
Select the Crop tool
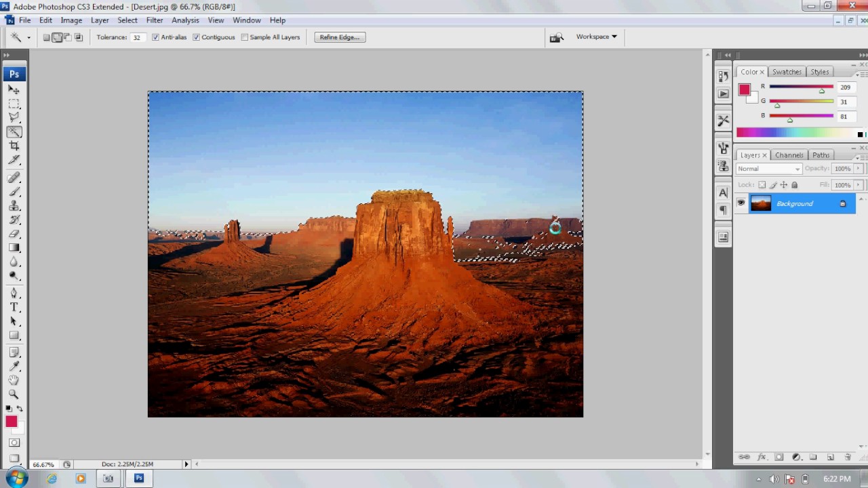click(14, 146)
